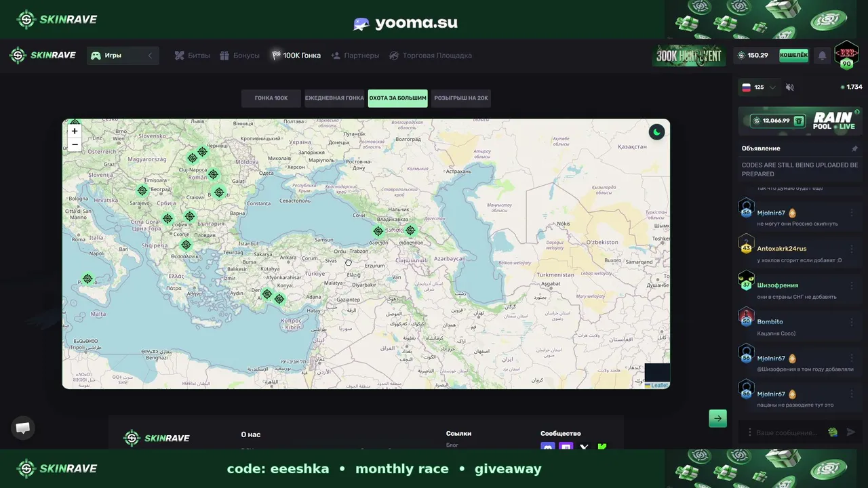Click map marker near Tbilisi
Screen dimensions: 868x488
[x=410, y=230]
